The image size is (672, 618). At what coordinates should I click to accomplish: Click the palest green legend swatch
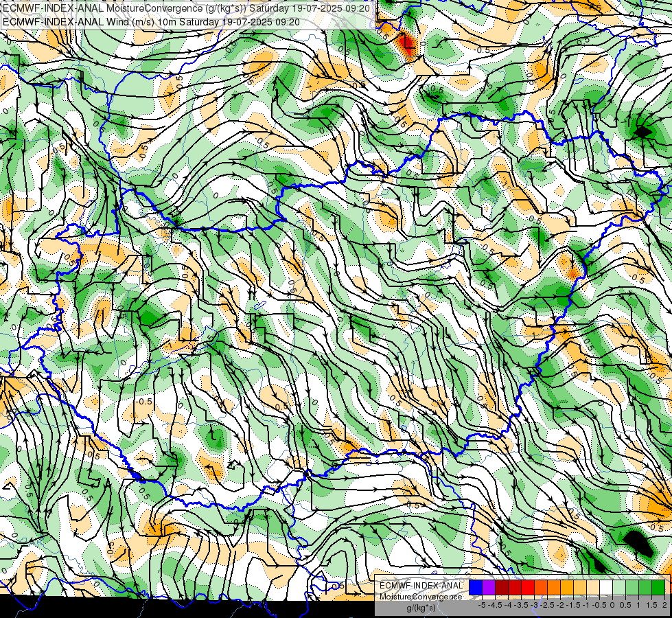pos(619,587)
